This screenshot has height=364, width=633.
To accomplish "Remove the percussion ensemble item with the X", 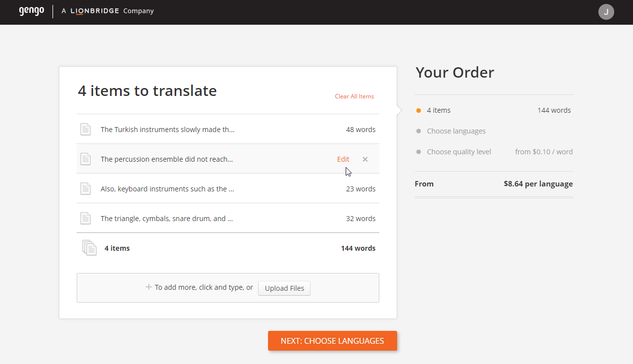I will [365, 159].
